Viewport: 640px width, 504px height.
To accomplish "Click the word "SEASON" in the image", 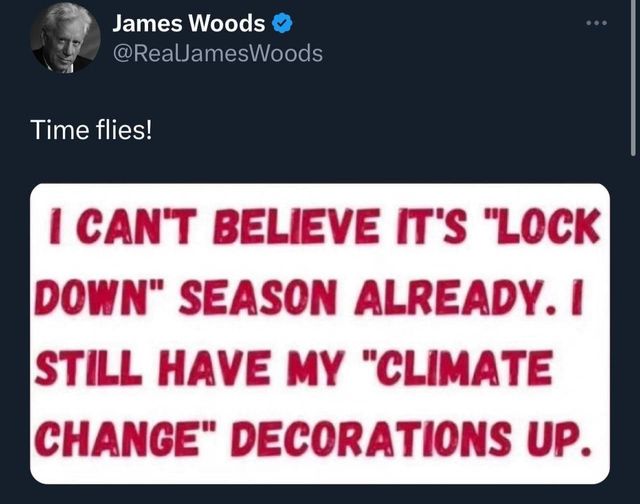I will (x=258, y=297).
